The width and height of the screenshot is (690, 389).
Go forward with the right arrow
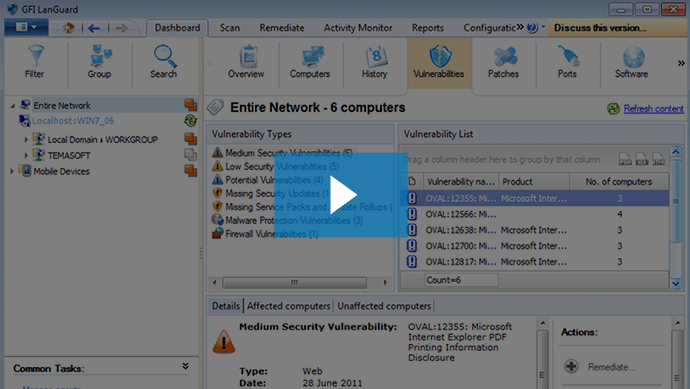tap(121, 29)
